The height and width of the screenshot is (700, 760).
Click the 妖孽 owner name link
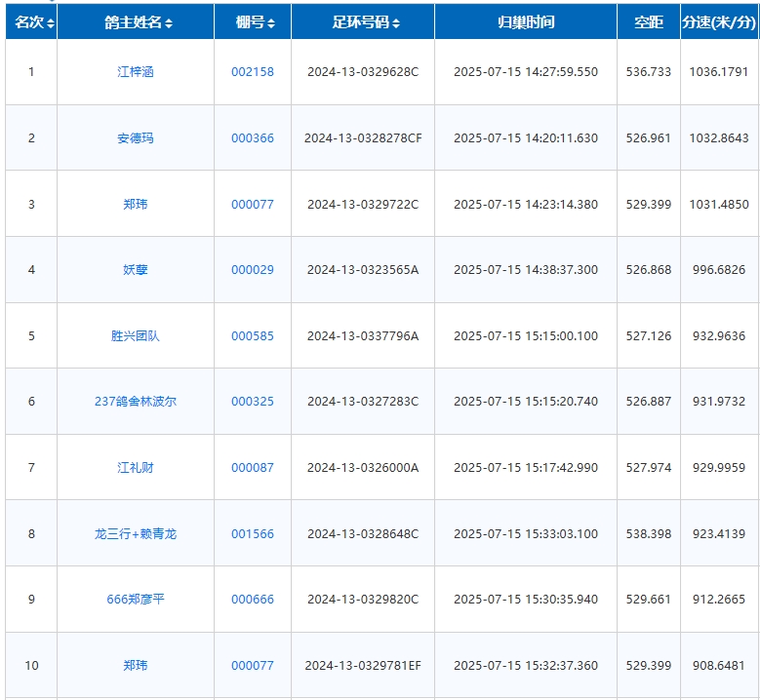point(136,270)
